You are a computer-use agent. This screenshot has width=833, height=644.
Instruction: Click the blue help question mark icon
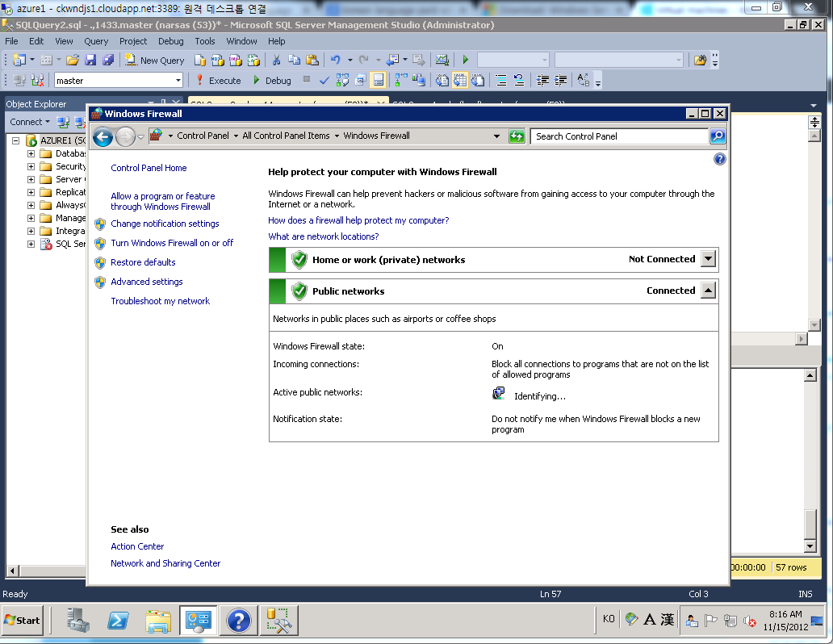(x=720, y=160)
